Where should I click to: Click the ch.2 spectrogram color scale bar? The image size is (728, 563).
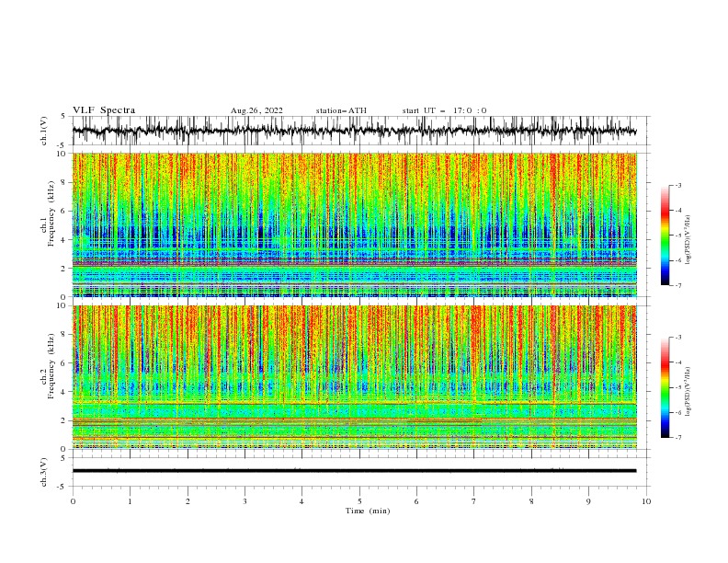(x=665, y=387)
